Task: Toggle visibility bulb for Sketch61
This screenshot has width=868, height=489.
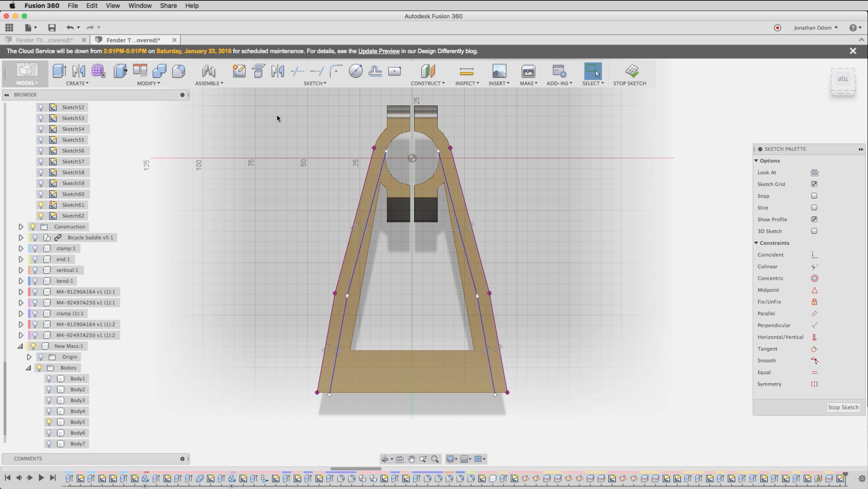Action: point(41,205)
